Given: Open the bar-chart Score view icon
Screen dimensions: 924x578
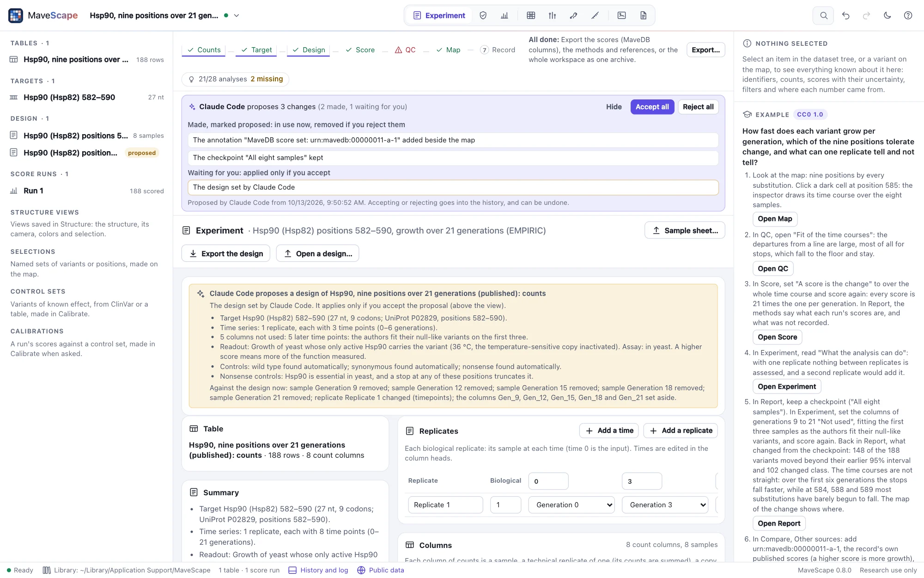Looking at the screenshot, I should pos(505,15).
